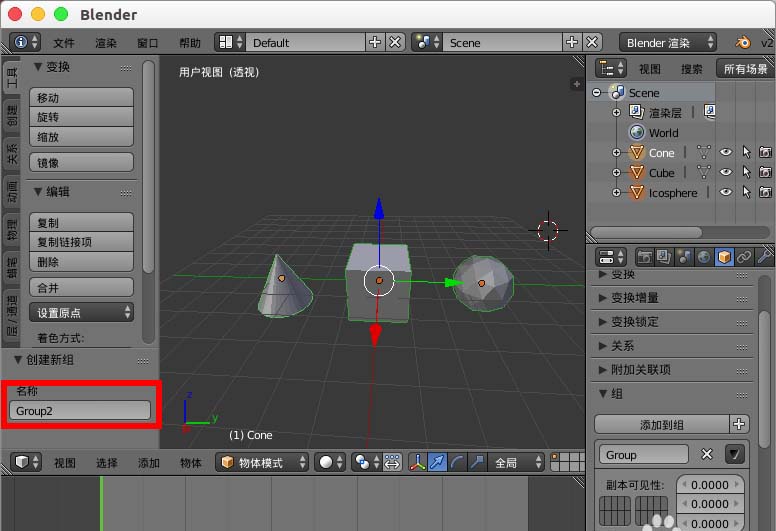Toggle Cone selectability arrow
The image size is (776, 531).
click(746, 152)
